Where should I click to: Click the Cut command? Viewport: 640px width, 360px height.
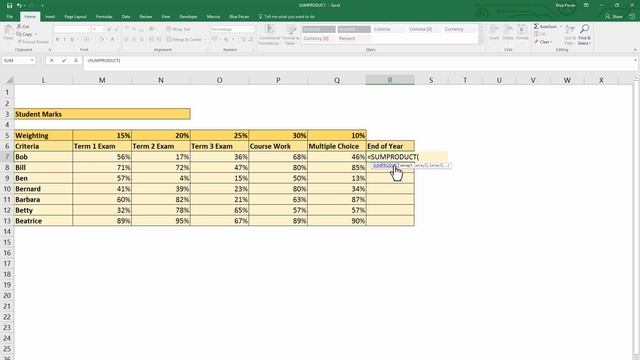(23, 26)
